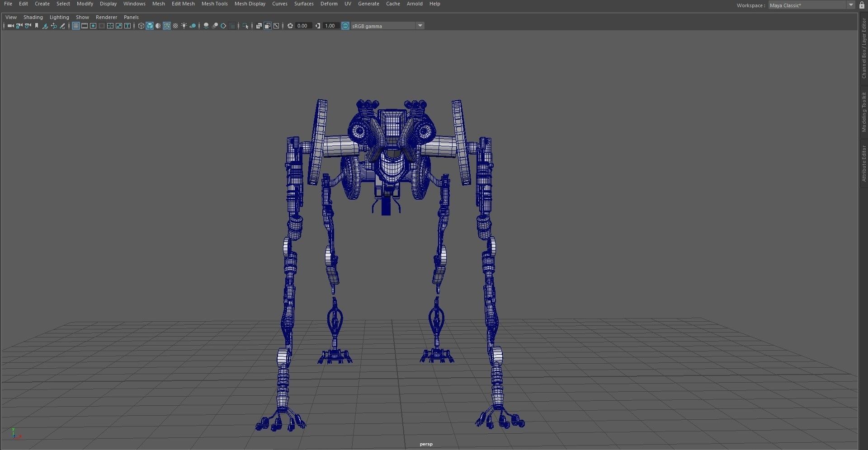This screenshot has width=868, height=450.
Task: Click the Grease Pencil icon
Action: click(x=62, y=26)
